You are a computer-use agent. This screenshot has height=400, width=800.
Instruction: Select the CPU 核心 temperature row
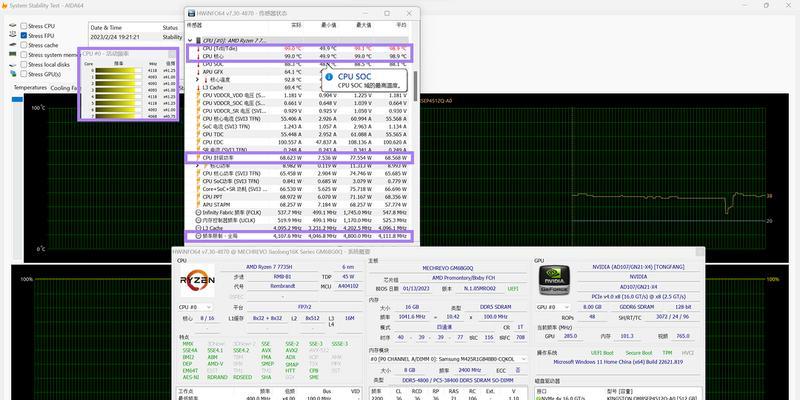coord(299,56)
